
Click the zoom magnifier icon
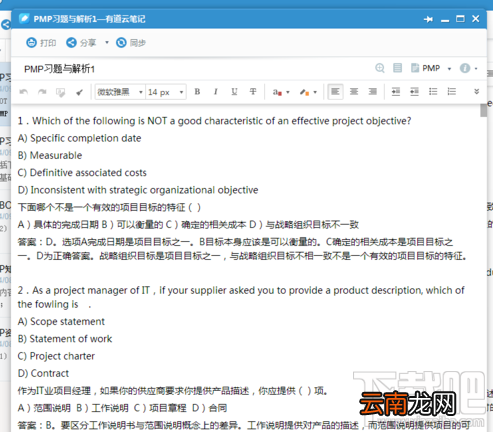click(x=380, y=68)
